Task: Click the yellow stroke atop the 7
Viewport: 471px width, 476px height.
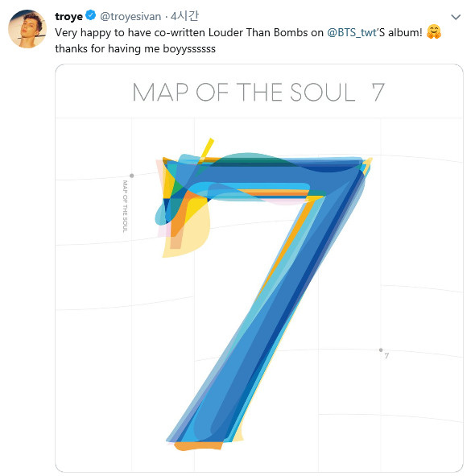Action: pos(207,150)
